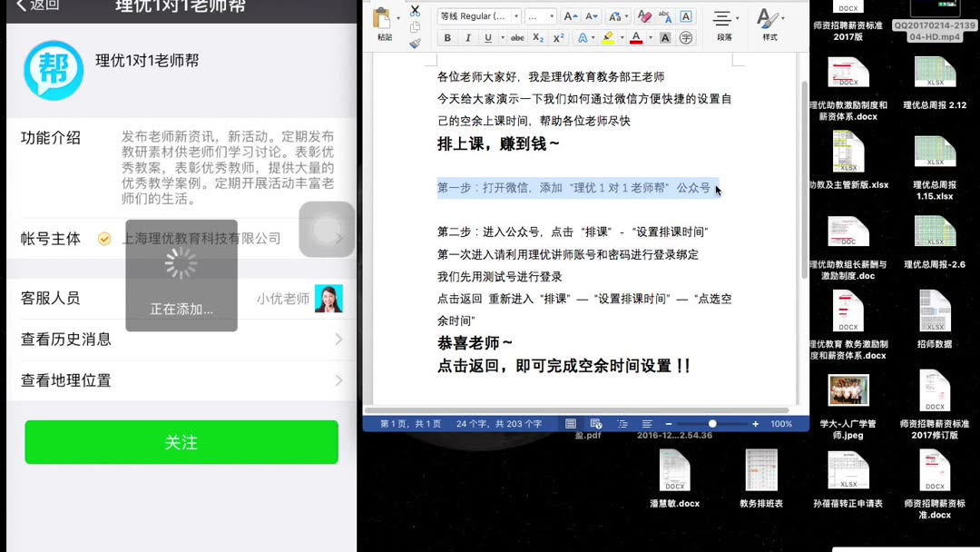Image resolution: width=980 pixels, height=552 pixels.
Task: Open the 样式 (Styles) pane
Action: [x=767, y=20]
